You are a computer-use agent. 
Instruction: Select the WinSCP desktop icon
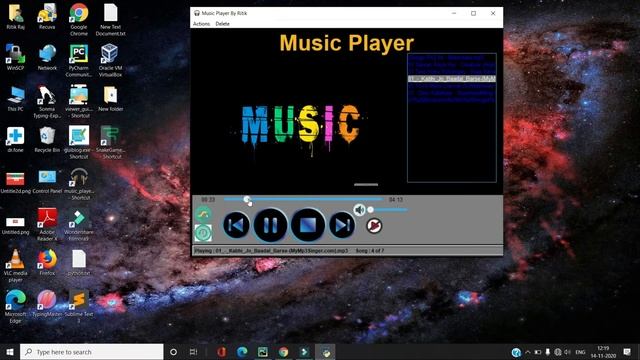click(16, 57)
